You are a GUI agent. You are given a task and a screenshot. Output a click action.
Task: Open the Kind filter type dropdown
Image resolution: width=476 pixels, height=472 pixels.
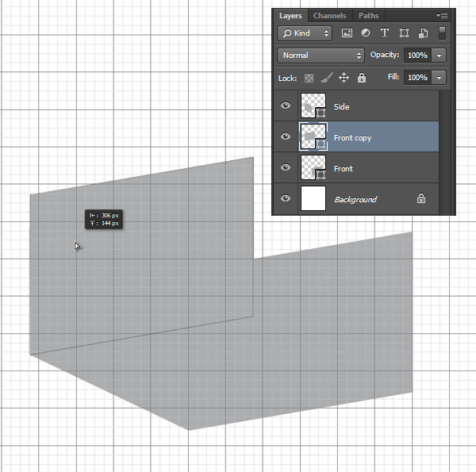point(305,33)
